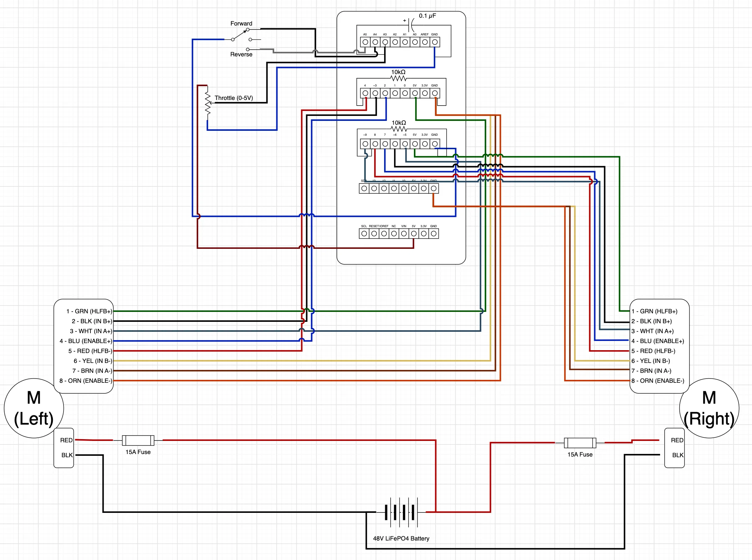Click the pin circle labeled ~3
Image resolution: width=752 pixels, height=560 pixels.
375,93
